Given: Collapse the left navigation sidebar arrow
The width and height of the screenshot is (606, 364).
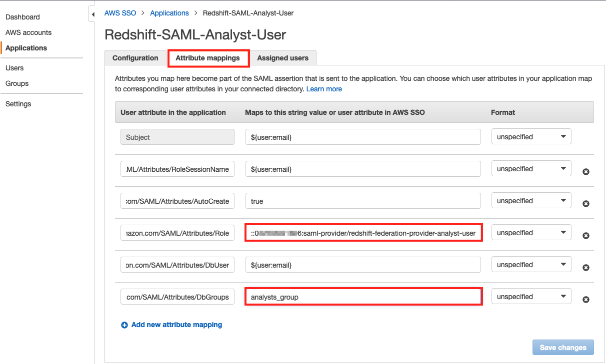Looking at the screenshot, I should tap(92, 14).
